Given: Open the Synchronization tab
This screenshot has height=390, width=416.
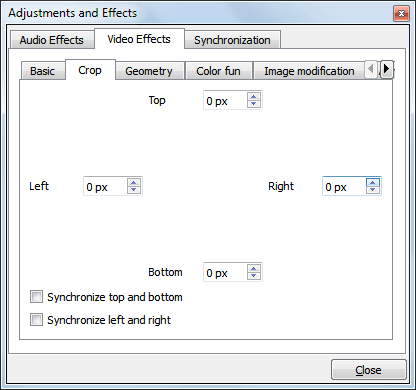Looking at the screenshot, I should [232, 40].
